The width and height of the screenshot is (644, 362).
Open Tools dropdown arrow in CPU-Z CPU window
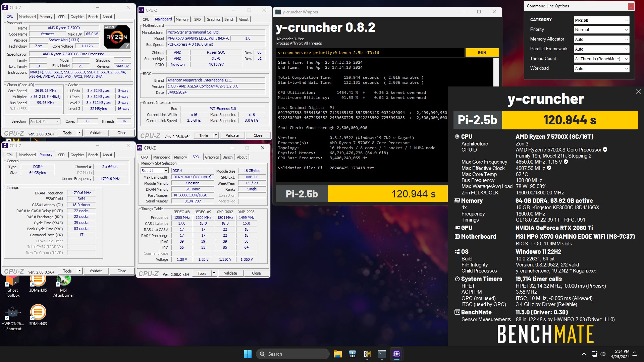[x=79, y=133]
